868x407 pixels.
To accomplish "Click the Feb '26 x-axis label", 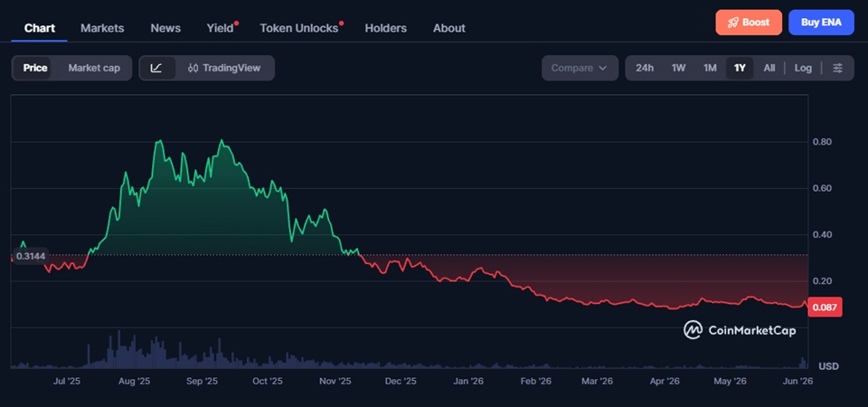I will click(536, 382).
